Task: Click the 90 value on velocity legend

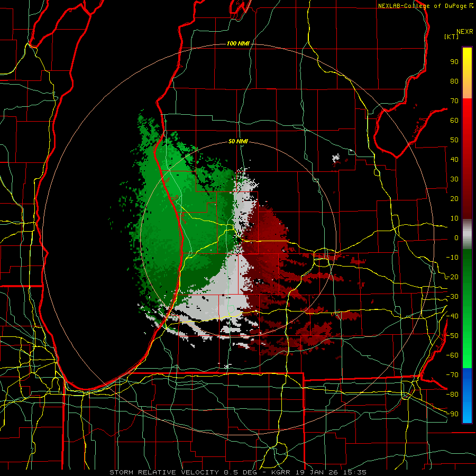Action: click(x=454, y=62)
